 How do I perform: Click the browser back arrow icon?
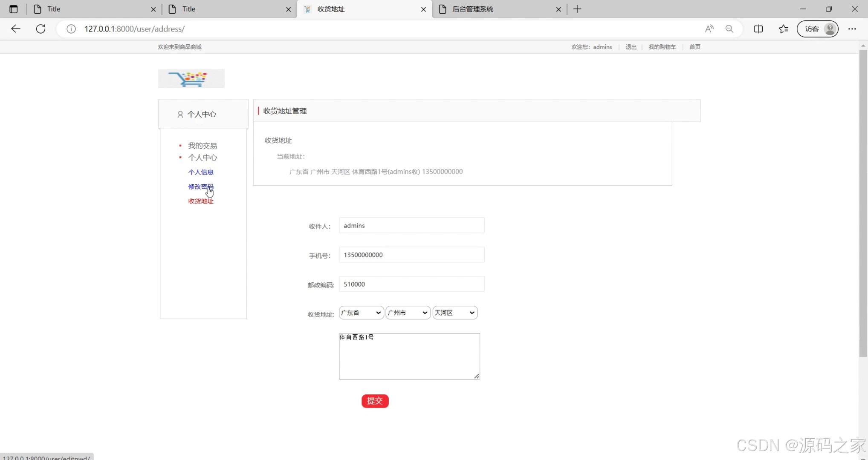pyautogui.click(x=16, y=29)
